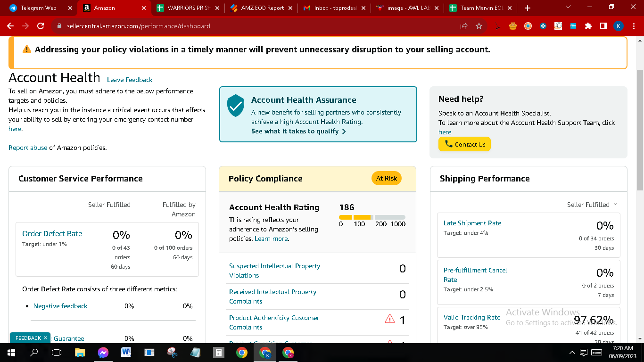Open Microsoft Word from taskbar

point(126,353)
